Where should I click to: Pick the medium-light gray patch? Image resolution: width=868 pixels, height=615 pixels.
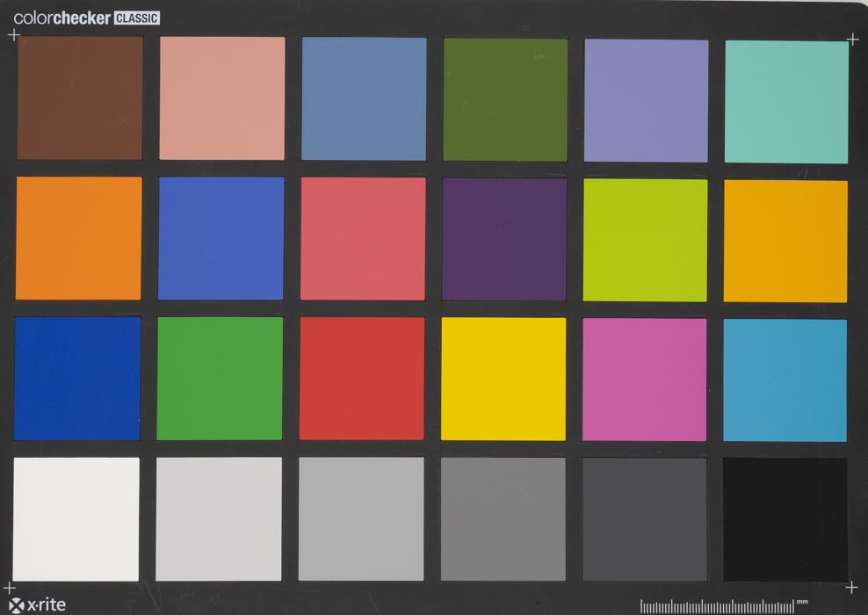[361, 518]
